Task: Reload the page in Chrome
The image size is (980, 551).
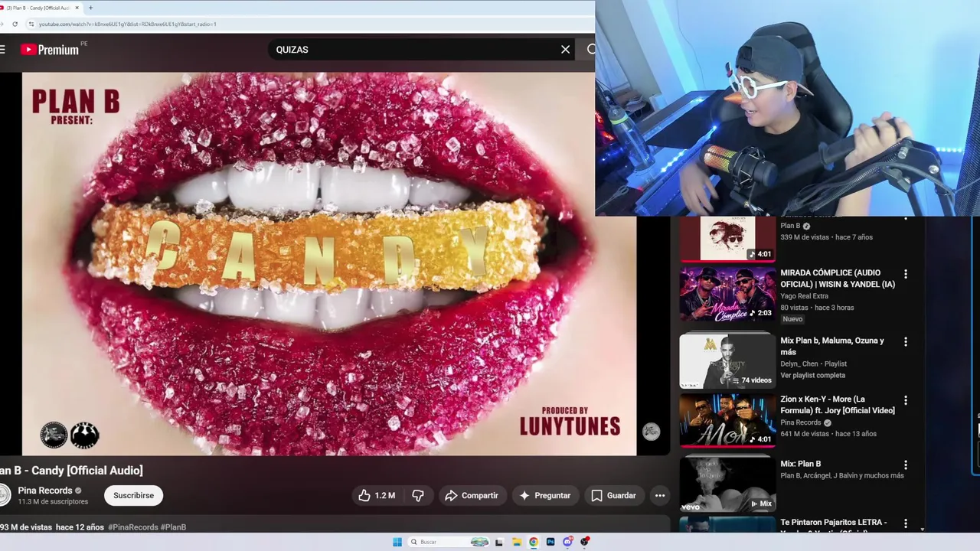Action: click(x=15, y=24)
